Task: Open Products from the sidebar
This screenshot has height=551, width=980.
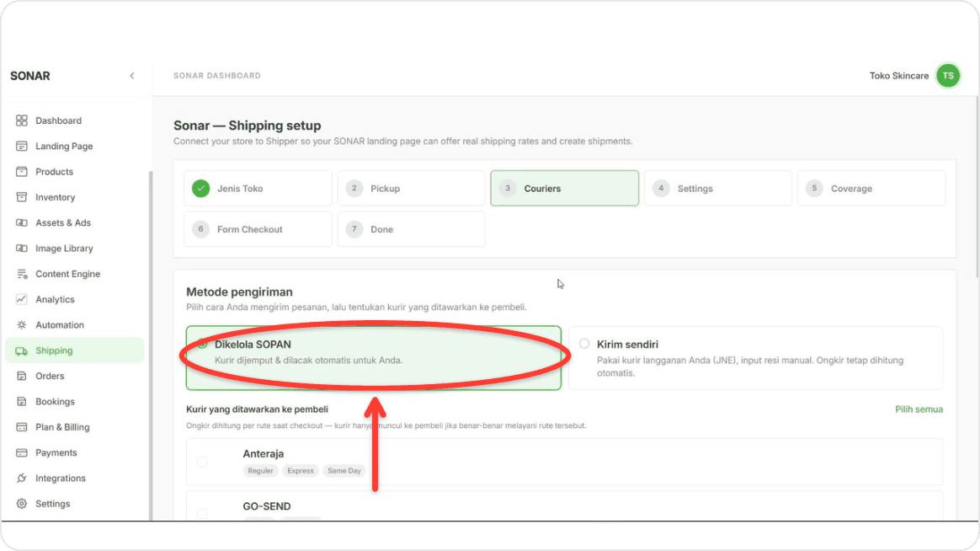Action: (54, 171)
